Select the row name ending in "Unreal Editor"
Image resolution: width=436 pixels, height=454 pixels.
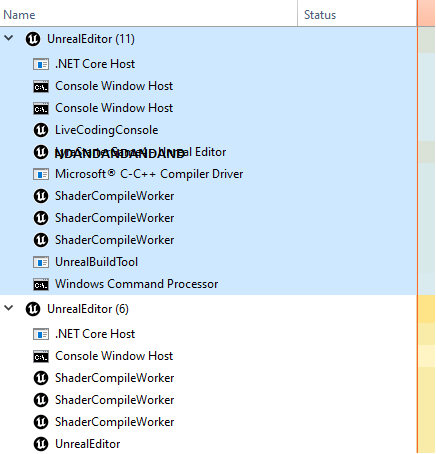[140, 152]
